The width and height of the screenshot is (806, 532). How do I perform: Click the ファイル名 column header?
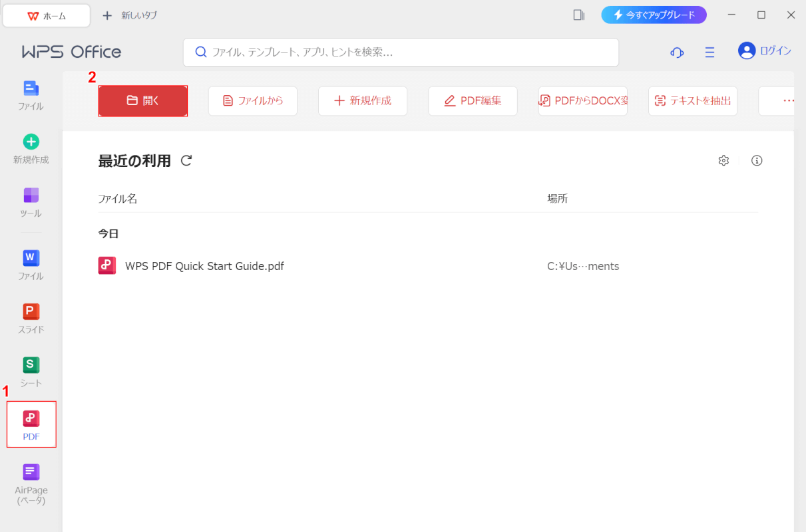click(x=118, y=199)
